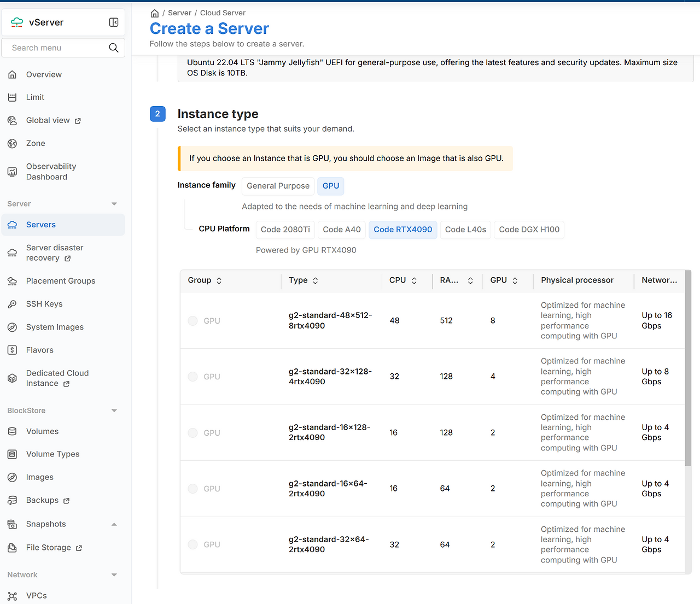Screen dimensions: 700x604
Task: Click the Global view globe icon
Action: click(x=12, y=120)
